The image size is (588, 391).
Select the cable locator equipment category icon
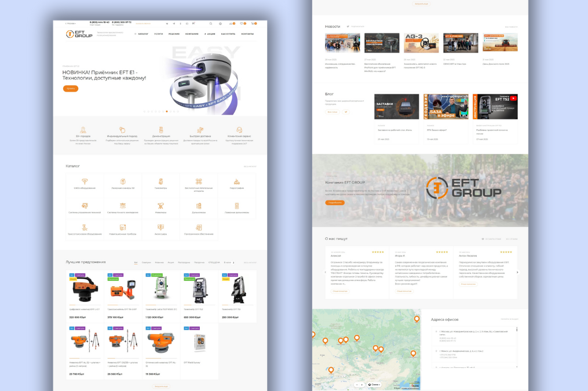[x=85, y=227]
